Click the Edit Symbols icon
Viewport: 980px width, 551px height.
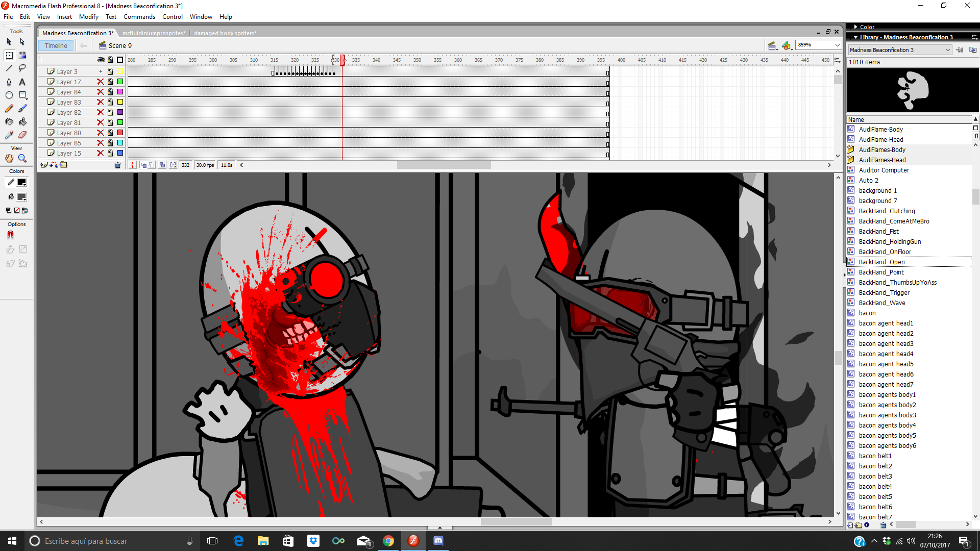click(x=786, y=45)
